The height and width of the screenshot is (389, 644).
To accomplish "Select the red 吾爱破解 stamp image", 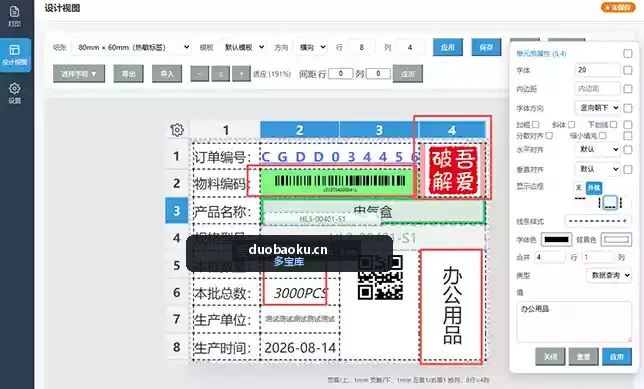I will click(453, 170).
